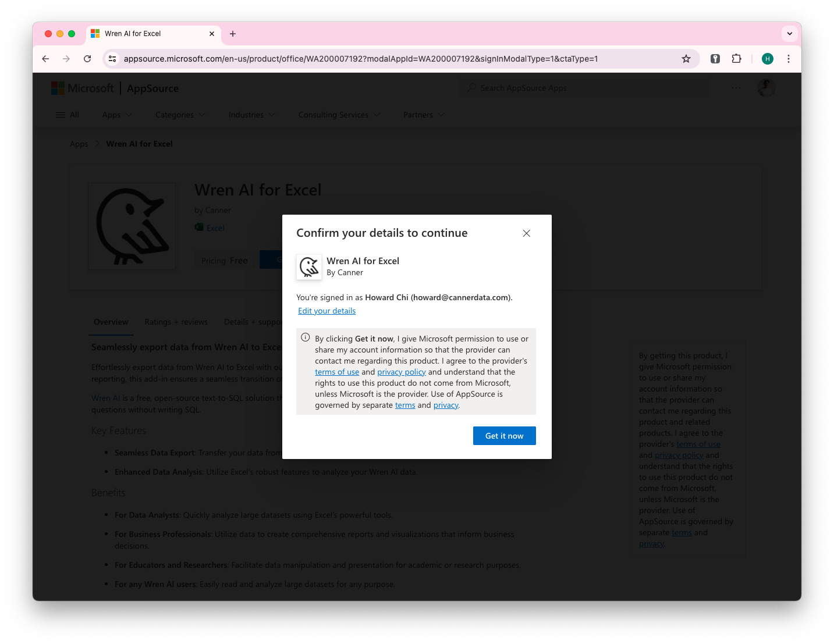The height and width of the screenshot is (644, 834).
Task: Open the password manager extension icon
Action: [715, 59]
